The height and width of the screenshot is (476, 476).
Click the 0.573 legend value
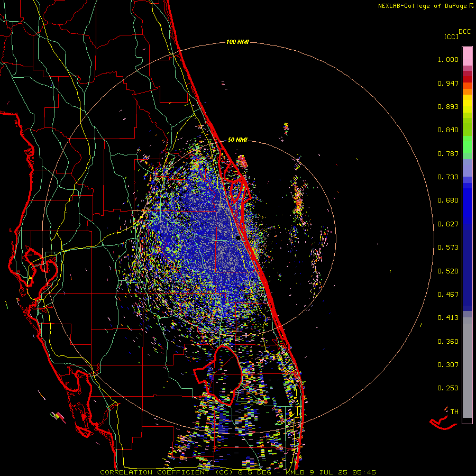(x=448, y=248)
